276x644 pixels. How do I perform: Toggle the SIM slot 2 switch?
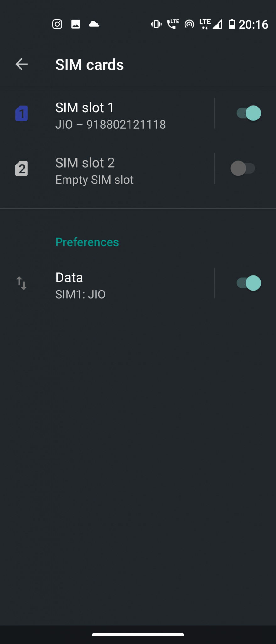coord(243,168)
